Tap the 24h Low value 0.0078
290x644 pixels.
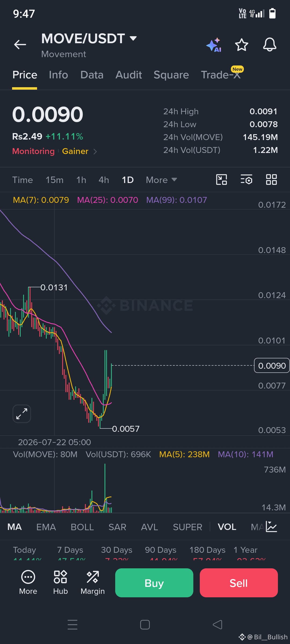tap(264, 124)
